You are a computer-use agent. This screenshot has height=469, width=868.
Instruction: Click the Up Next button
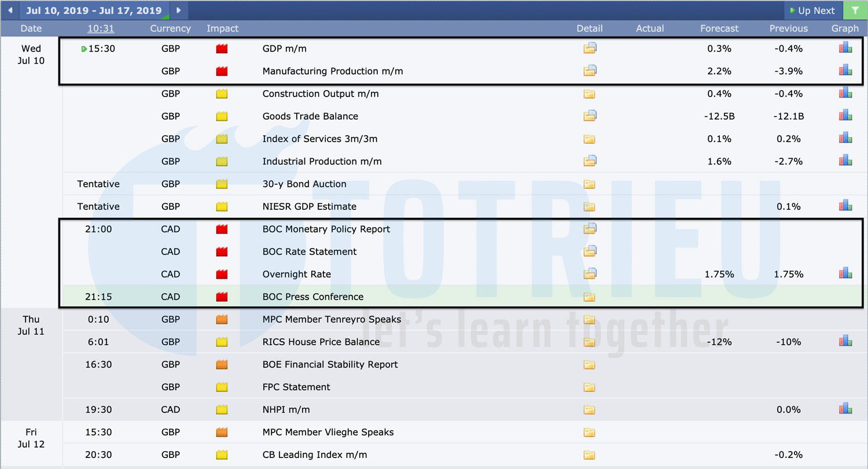(x=812, y=10)
